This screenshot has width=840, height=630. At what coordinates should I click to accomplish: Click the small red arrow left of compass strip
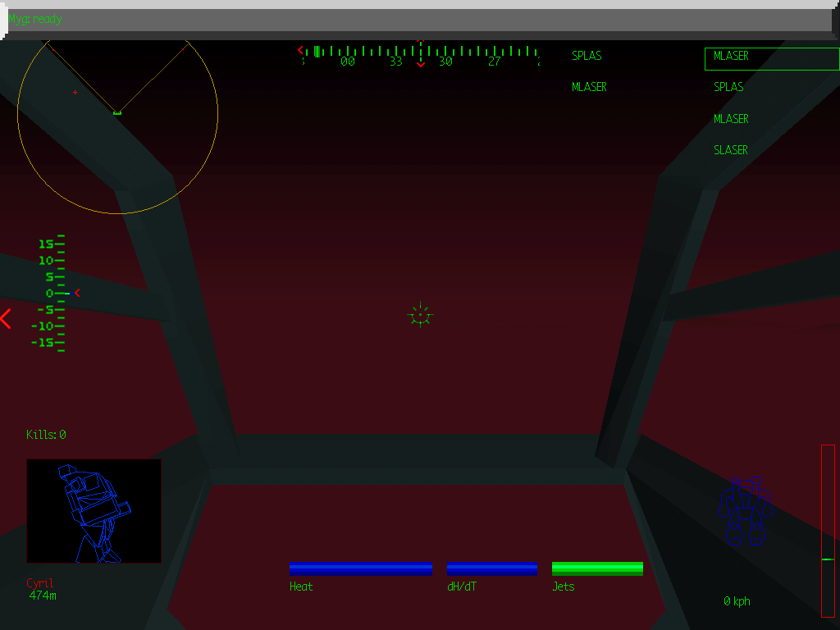(x=300, y=50)
